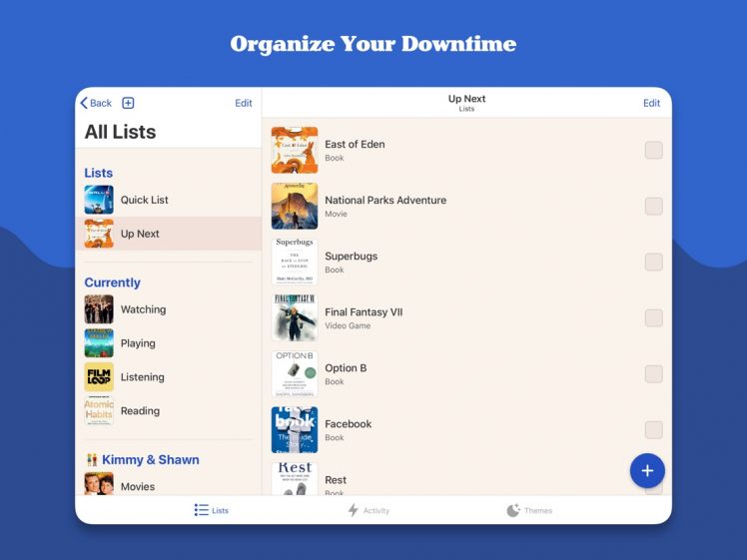
Task: Open the Themes tab
Action: [x=528, y=510]
